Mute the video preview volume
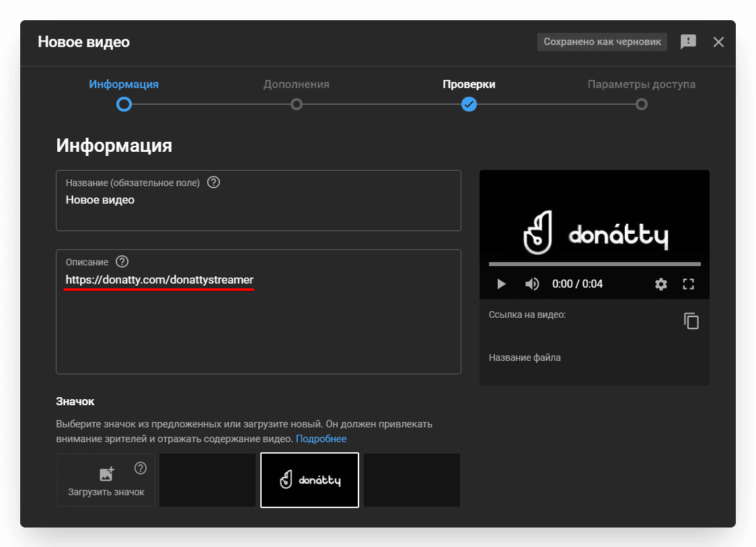 tap(532, 284)
